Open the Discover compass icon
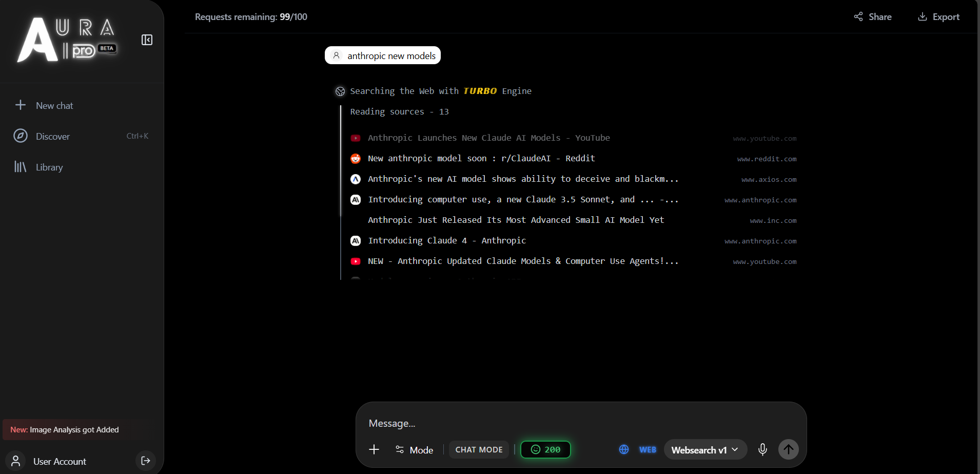This screenshot has width=980, height=474. tap(21, 136)
